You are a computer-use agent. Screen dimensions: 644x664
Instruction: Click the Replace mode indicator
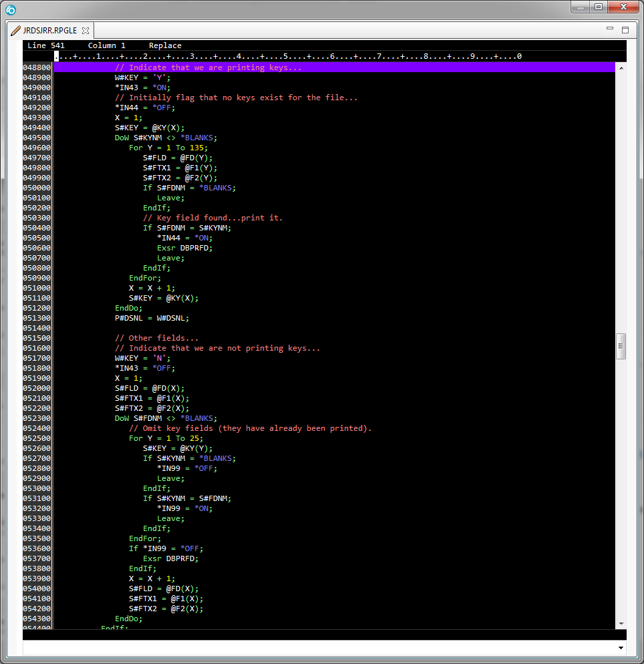[x=165, y=45]
